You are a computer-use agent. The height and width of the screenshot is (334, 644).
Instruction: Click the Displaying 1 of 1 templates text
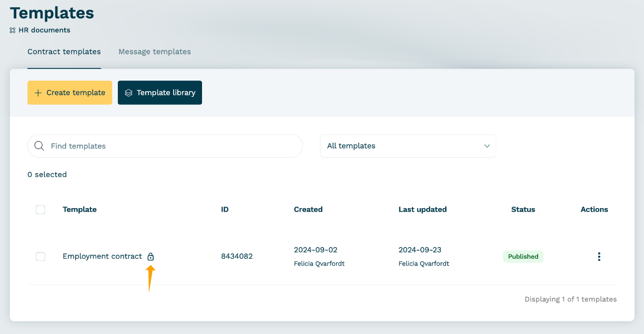(570, 299)
